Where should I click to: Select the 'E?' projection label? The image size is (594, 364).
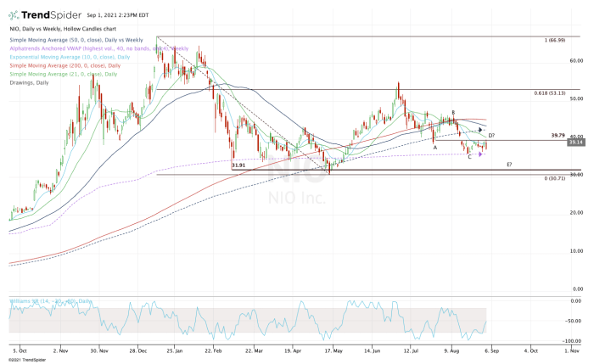point(508,164)
